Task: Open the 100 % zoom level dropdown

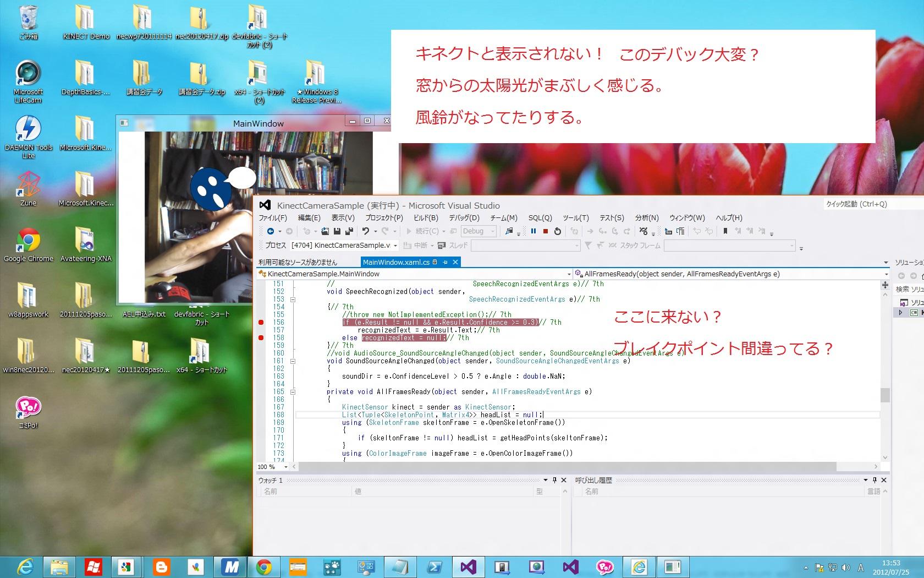Action: click(272, 467)
